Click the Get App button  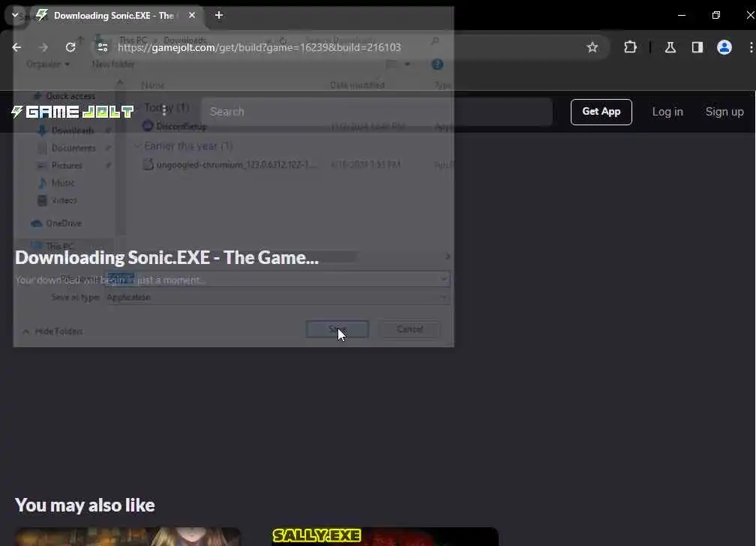[x=601, y=112]
